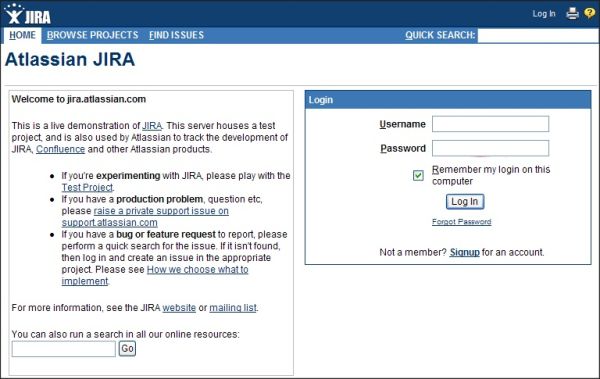Click the Log In button
This screenshot has height=379, width=600.
coord(465,202)
